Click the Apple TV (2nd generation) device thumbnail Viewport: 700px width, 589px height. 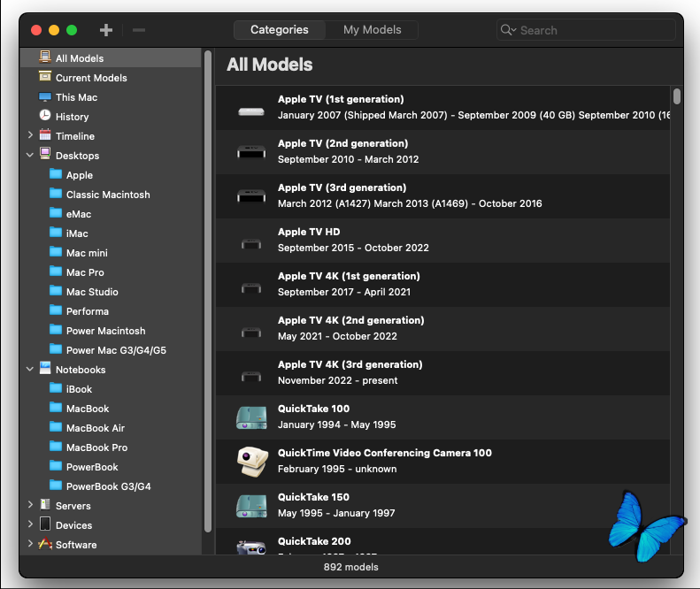251,152
